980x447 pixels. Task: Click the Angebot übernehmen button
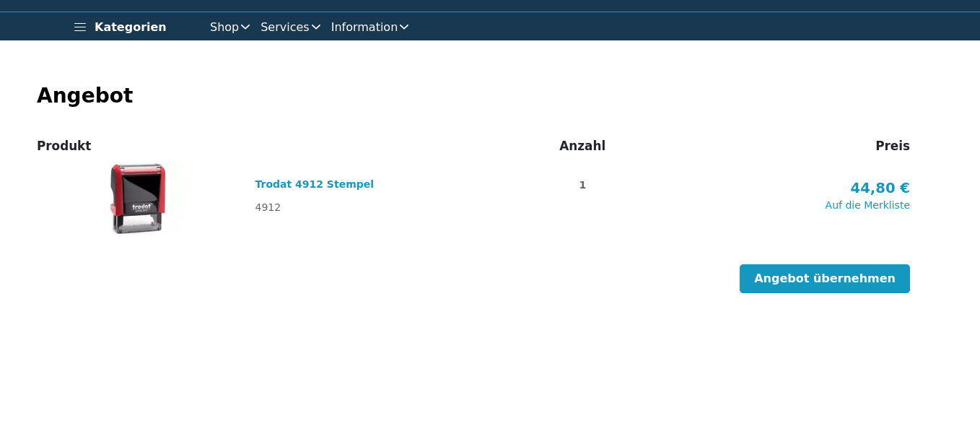pyautogui.click(x=825, y=279)
